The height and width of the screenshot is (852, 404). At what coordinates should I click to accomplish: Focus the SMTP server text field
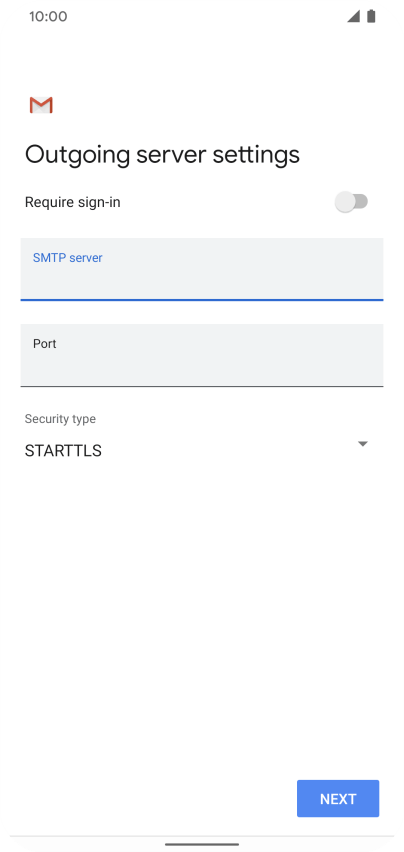click(202, 269)
